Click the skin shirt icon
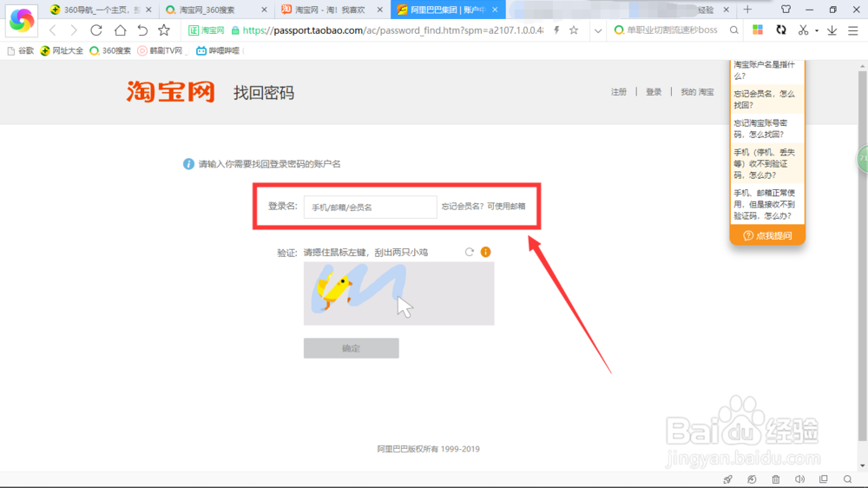The width and height of the screenshot is (868, 488). (x=786, y=10)
